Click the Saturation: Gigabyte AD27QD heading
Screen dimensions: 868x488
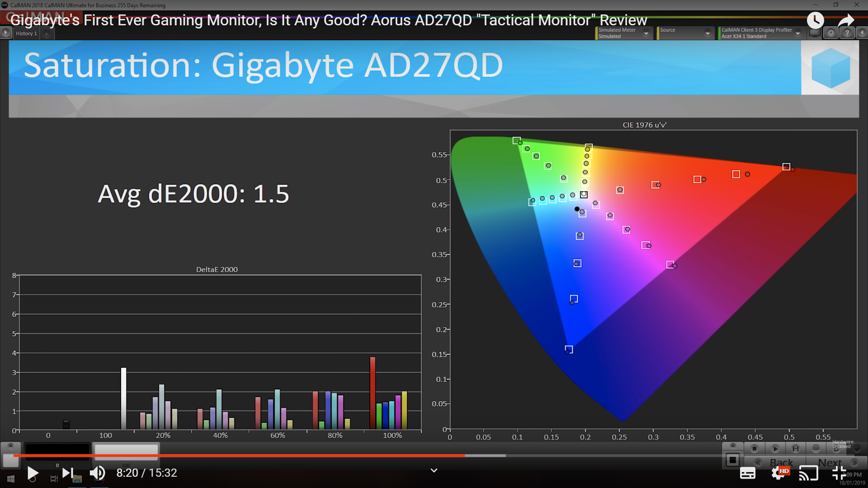(263, 66)
